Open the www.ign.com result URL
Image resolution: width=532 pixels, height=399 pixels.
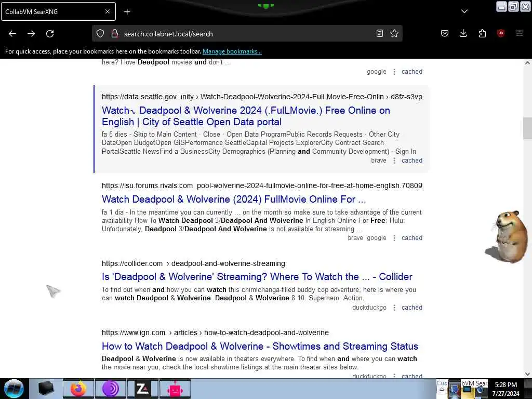click(x=215, y=333)
